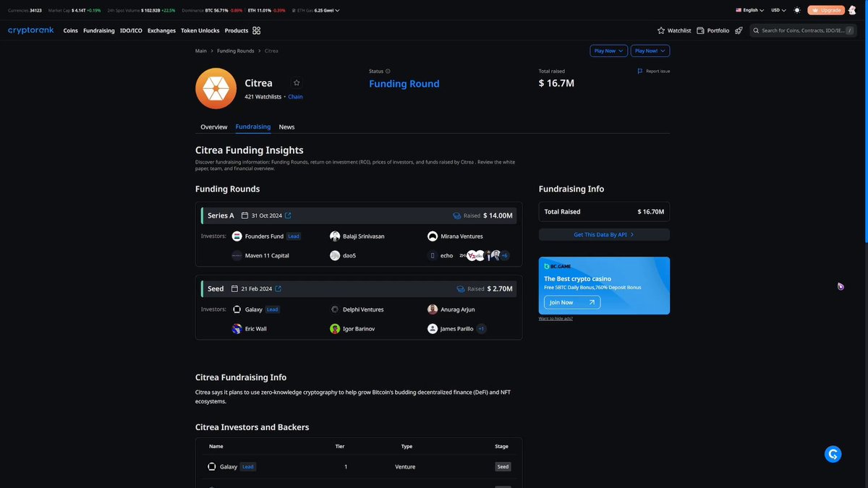868x488 pixels.
Task: Click Eric Wall's avatar
Action: pyautogui.click(x=237, y=328)
